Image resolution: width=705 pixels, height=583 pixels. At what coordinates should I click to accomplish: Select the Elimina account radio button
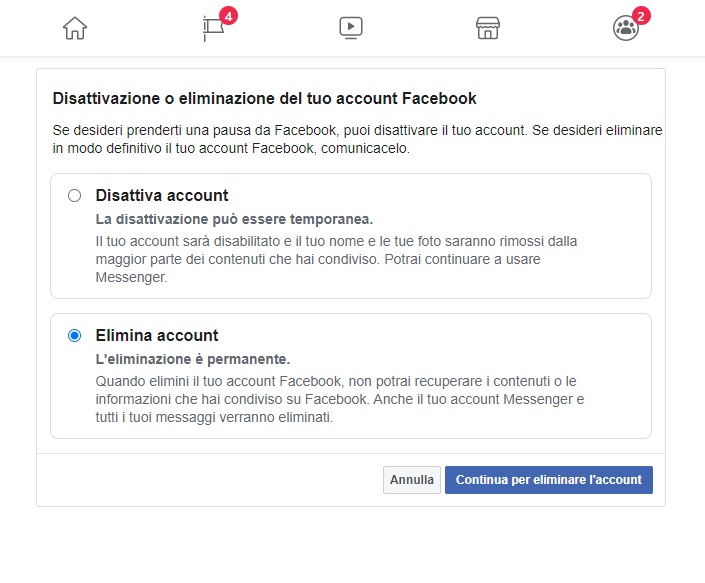pos(75,335)
